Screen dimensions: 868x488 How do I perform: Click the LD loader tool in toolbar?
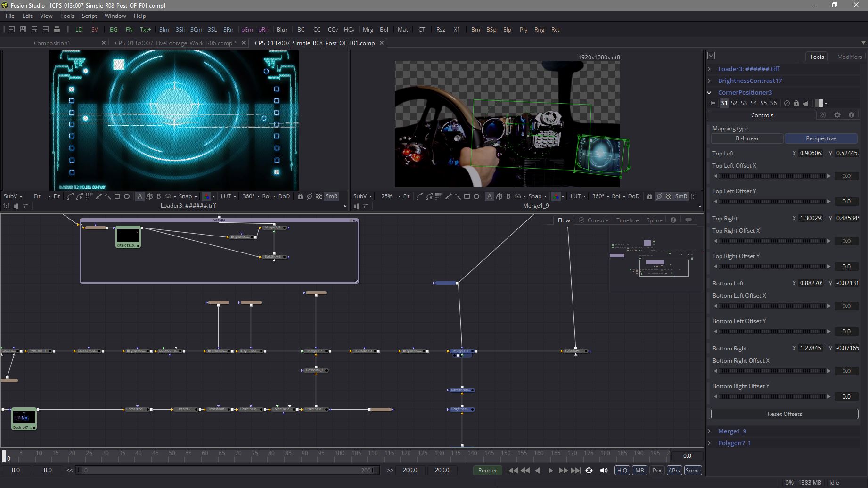point(79,29)
